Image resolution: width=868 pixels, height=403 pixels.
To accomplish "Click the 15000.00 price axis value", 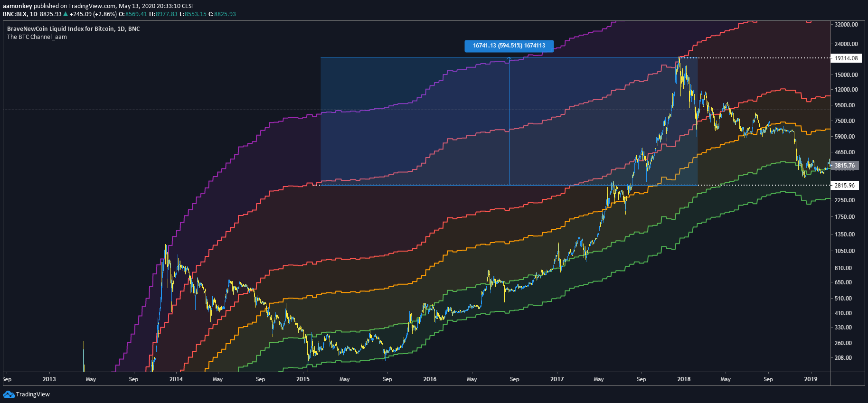I will point(846,75).
